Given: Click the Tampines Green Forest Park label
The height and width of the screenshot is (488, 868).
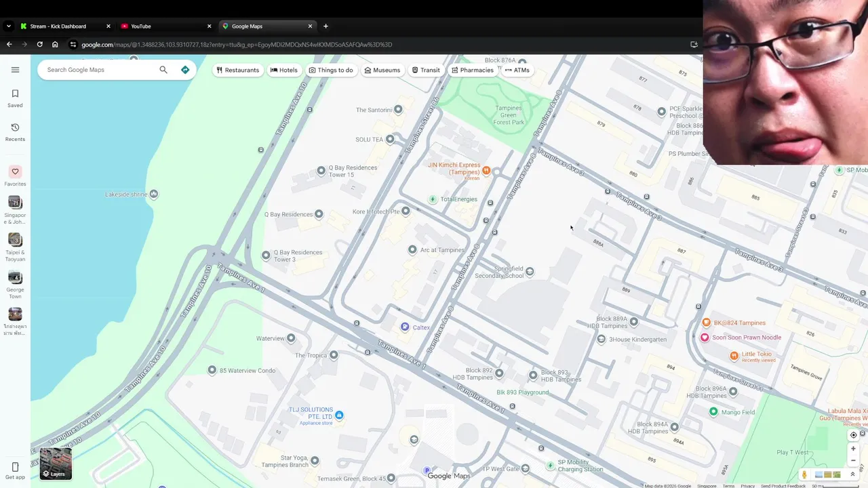Looking at the screenshot, I should (509, 115).
